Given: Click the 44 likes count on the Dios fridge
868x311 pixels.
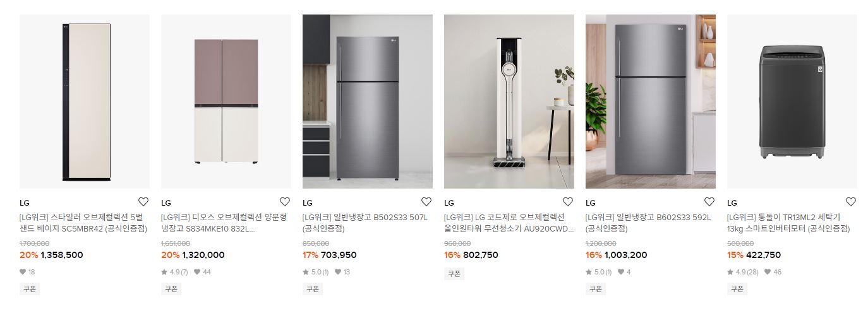Looking at the screenshot, I should 202,272.
